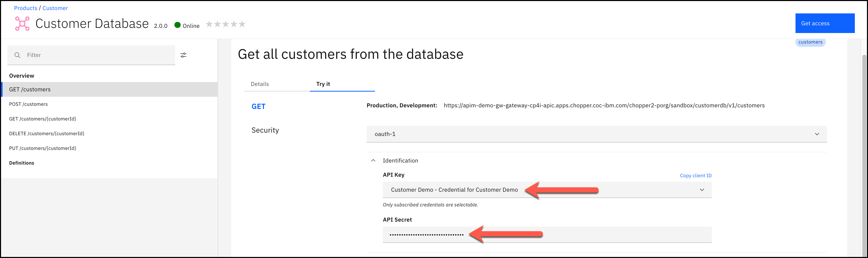The image size is (868, 258).
Task: Open the Products breadcrumb link
Action: pos(26,8)
